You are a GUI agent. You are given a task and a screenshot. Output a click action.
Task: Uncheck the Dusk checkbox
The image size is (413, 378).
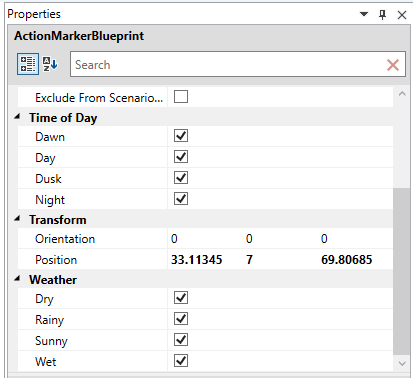pyautogui.click(x=181, y=178)
